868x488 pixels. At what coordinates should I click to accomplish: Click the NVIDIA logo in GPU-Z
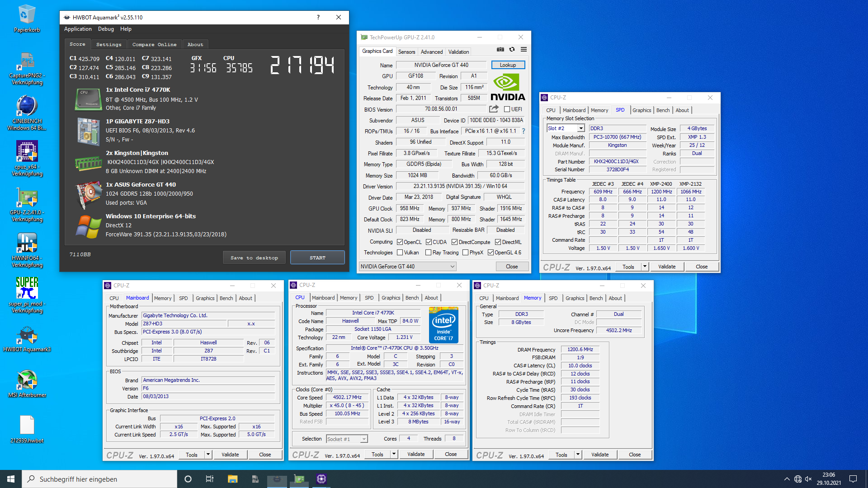[507, 88]
